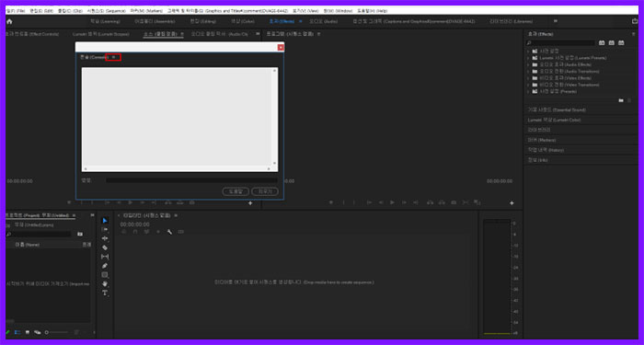Expand Video Transitions folder

point(528,85)
